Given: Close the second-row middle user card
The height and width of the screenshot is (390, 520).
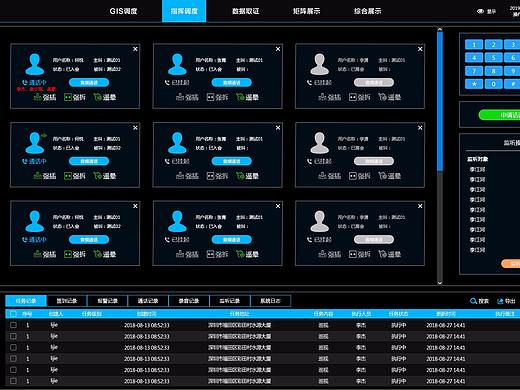Looking at the screenshot, I should [278, 128].
